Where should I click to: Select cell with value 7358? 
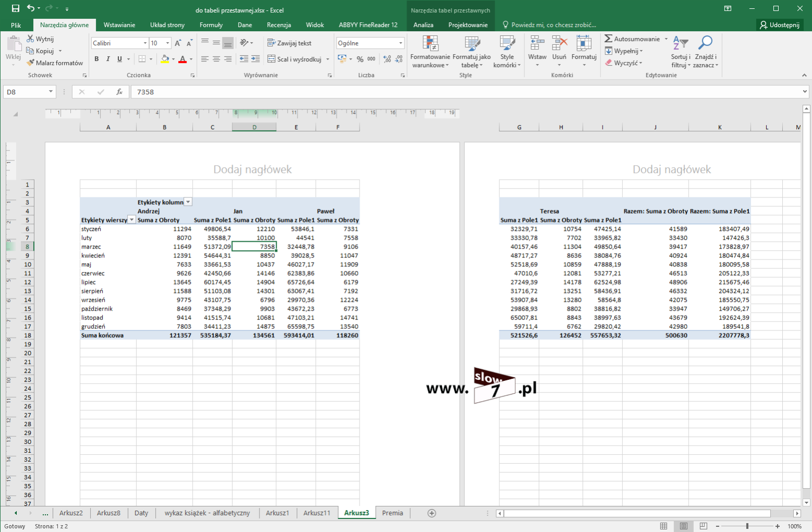pos(254,246)
